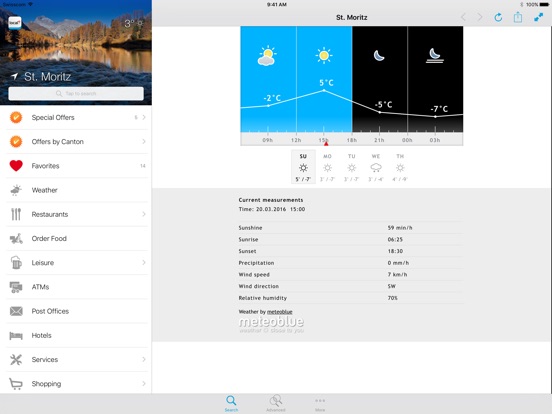Screen dimensions: 552x414
Task: Switch to the Advanced search tab
Action: (276, 403)
